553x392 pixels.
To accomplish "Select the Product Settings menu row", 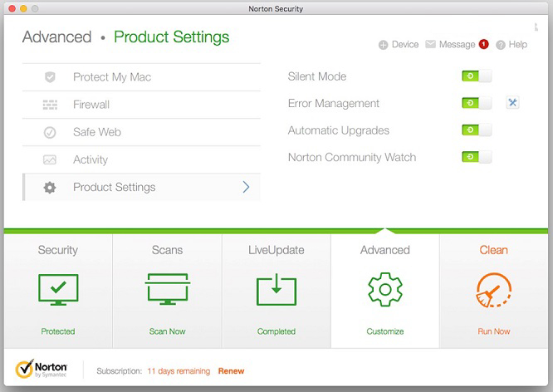I will [x=141, y=188].
